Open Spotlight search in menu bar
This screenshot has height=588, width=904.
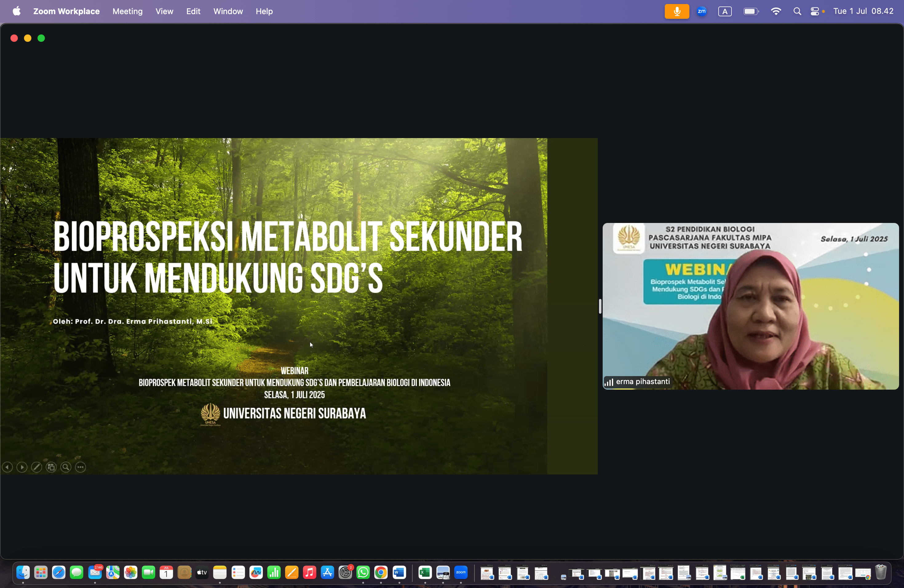pos(797,11)
